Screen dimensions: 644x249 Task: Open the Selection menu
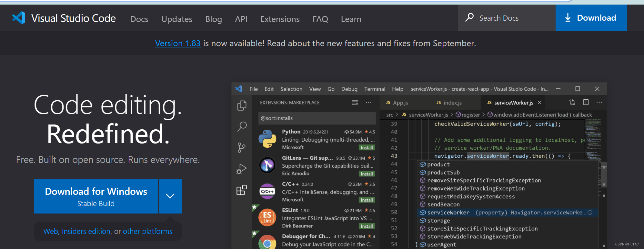coord(291,89)
